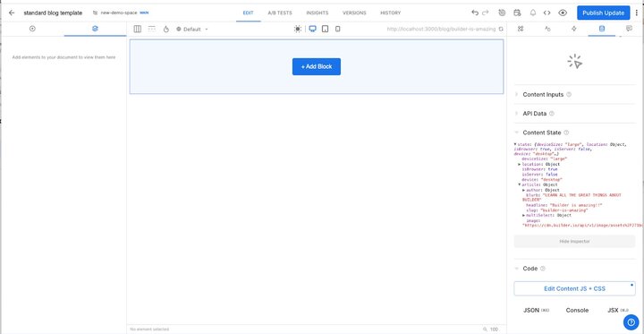Open the JSON view
The width and height of the screenshot is (644, 334).
(536, 310)
